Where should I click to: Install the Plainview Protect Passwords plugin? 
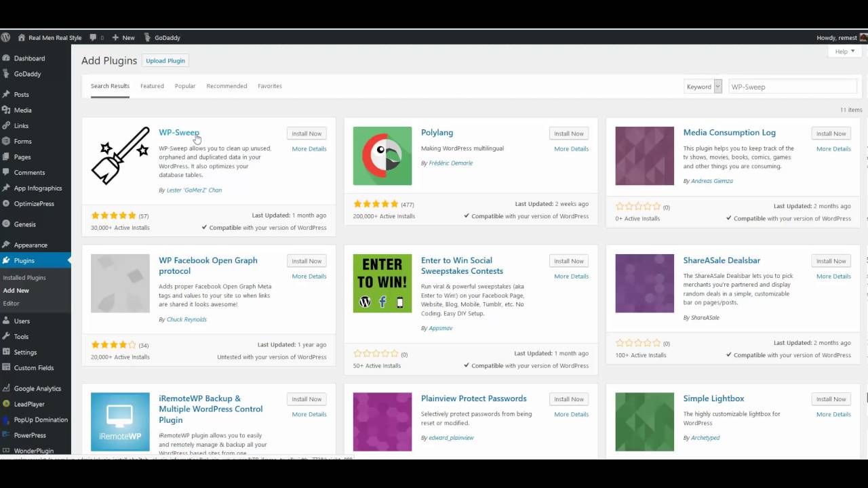pos(568,399)
